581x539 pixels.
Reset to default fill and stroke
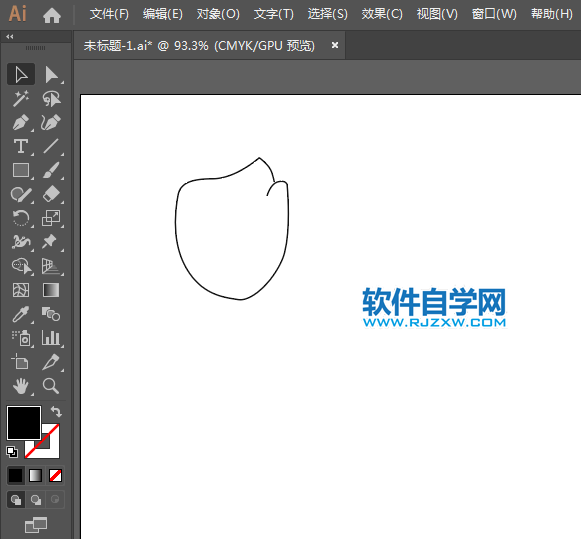(x=12, y=452)
